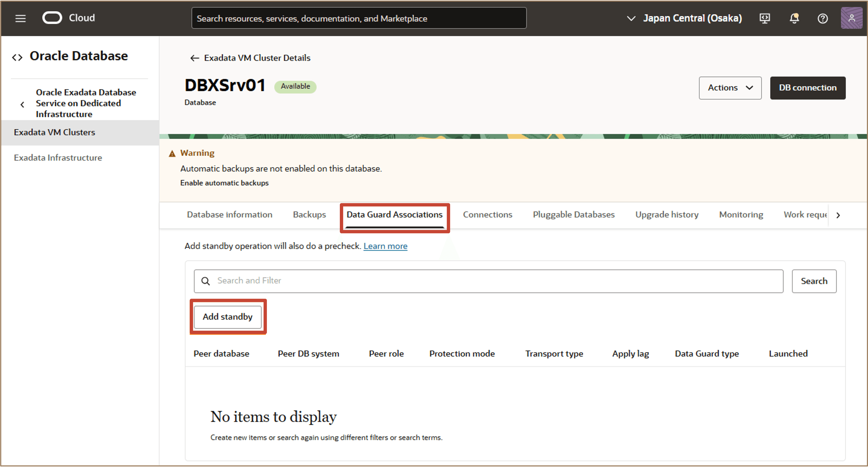Click the Peer role column header
The height and width of the screenshot is (467, 868).
coord(386,353)
